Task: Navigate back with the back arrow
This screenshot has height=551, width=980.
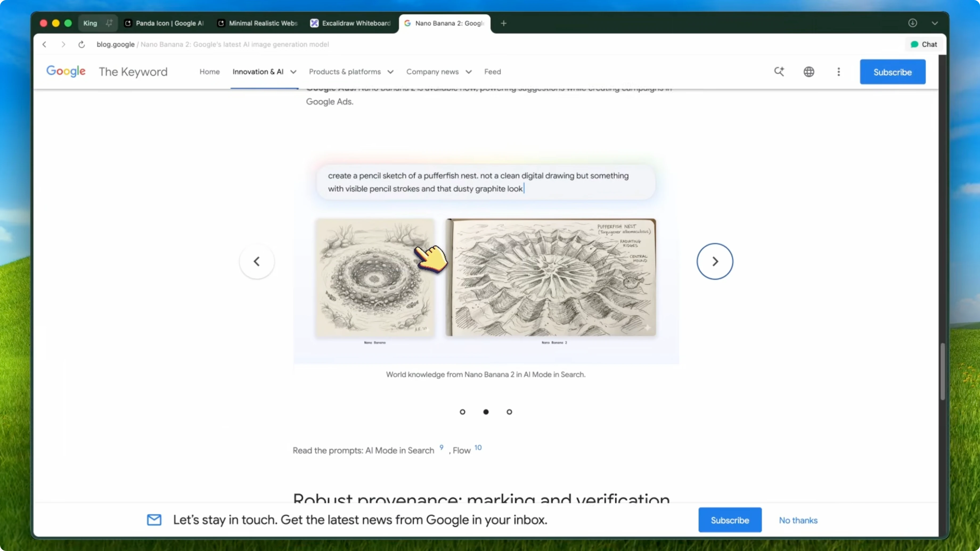Action: click(x=44, y=44)
